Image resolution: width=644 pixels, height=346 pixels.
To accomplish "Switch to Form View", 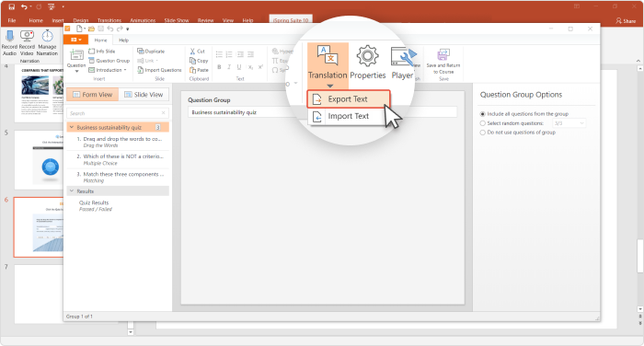I will coord(92,95).
